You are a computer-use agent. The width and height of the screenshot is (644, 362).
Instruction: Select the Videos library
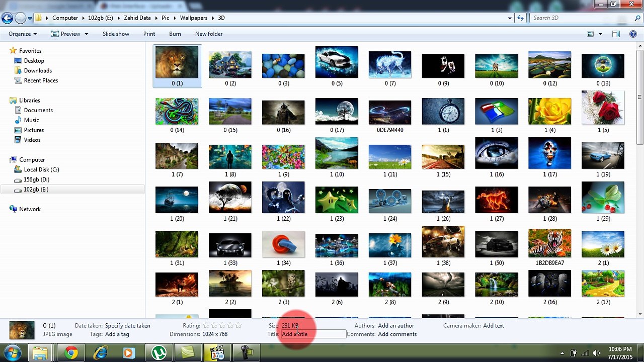click(32, 140)
